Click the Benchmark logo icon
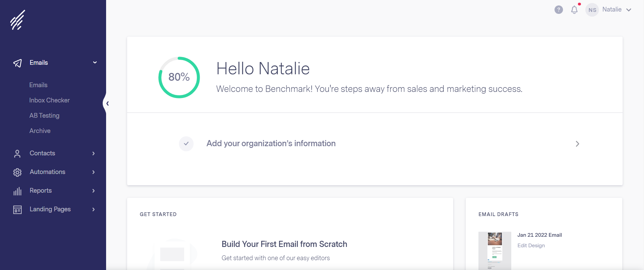Image resolution: width=644 pixels, height=270 pixels. click(17, 20)
